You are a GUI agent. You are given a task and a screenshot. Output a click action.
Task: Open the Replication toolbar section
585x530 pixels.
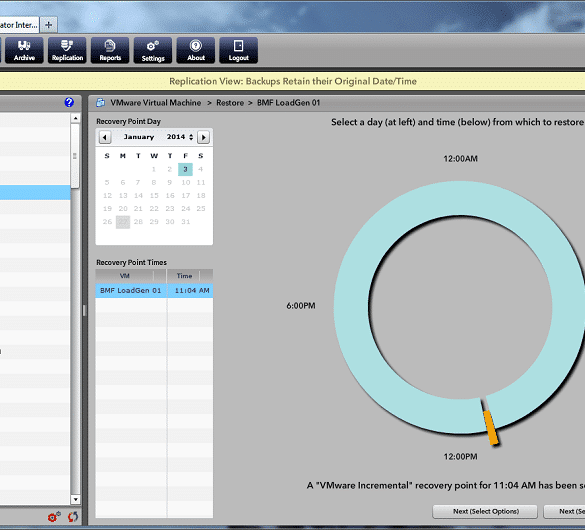[x=67, y=50]
